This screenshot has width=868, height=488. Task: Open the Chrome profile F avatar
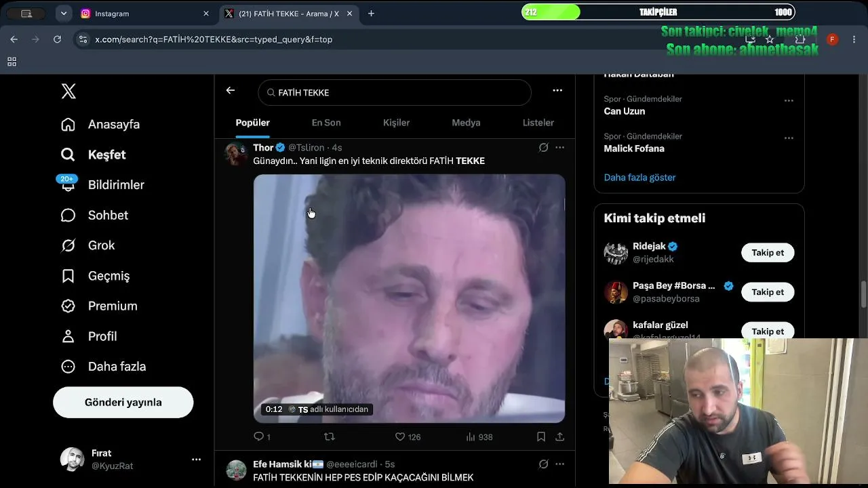click(x=833, y=39)
